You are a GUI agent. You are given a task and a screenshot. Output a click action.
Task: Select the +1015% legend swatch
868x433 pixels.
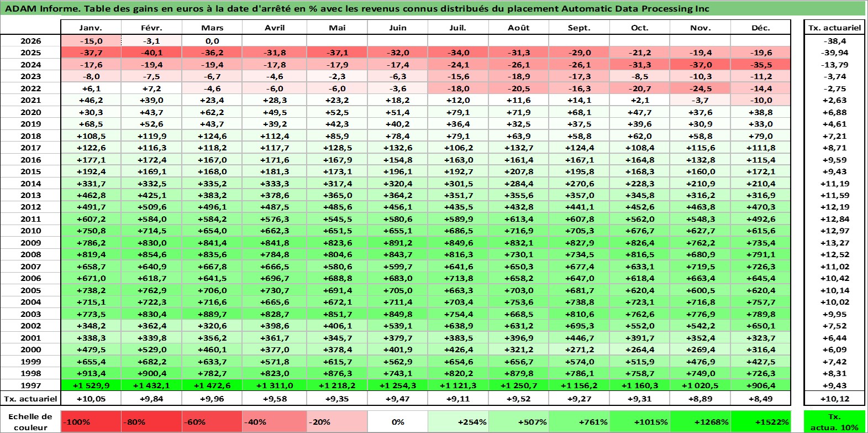pyautogui.click(x=640, y=421)
